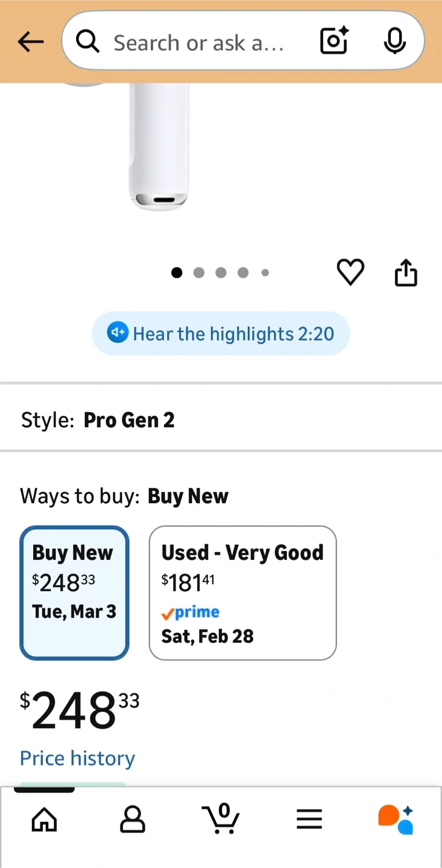
Task: Jump to fourth image carousel dot
Action: 243,273
